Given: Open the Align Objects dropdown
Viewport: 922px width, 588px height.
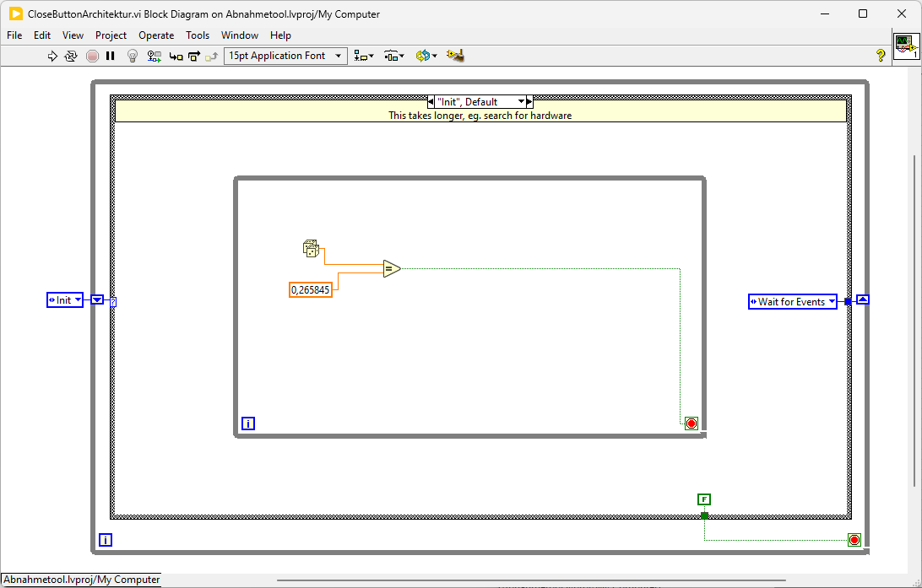Looking at the screenshot, I should pos(364,56).
